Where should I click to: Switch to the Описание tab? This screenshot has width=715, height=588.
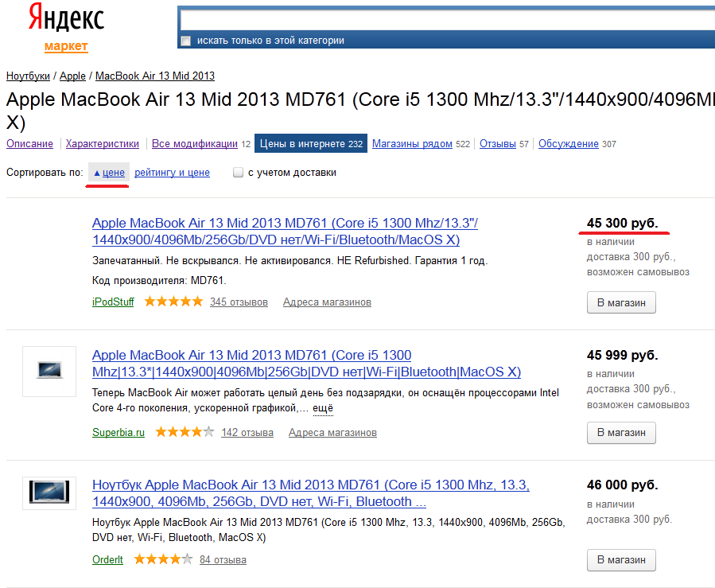29,144
